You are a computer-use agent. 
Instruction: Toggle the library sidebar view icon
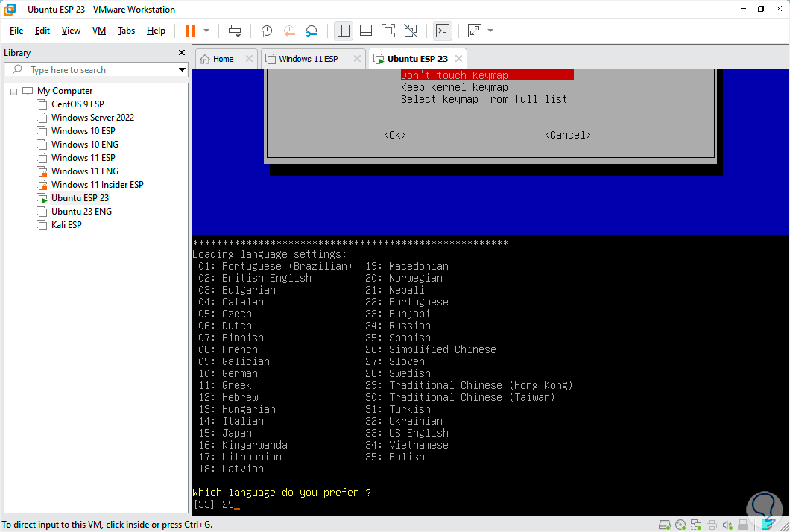344,31
